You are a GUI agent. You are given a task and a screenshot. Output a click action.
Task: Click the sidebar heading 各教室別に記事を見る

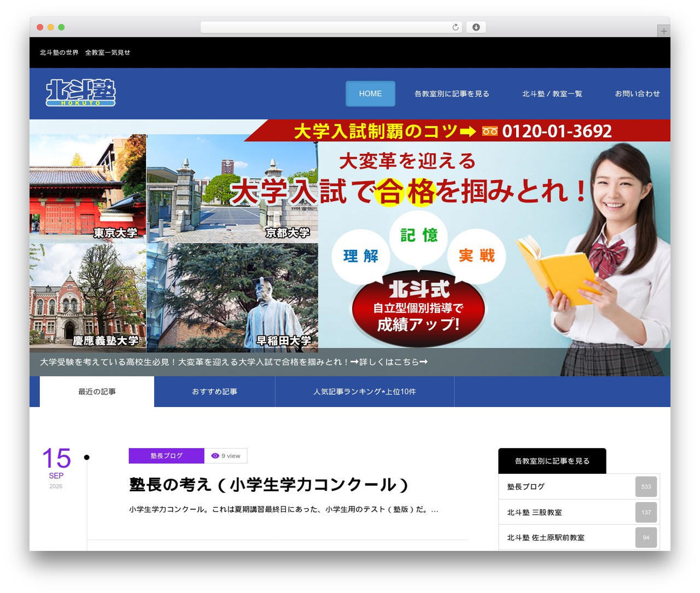(552, 461)
